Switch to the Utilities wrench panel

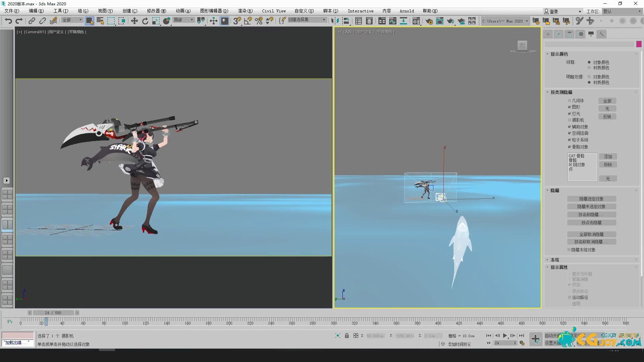coord(601,34)
